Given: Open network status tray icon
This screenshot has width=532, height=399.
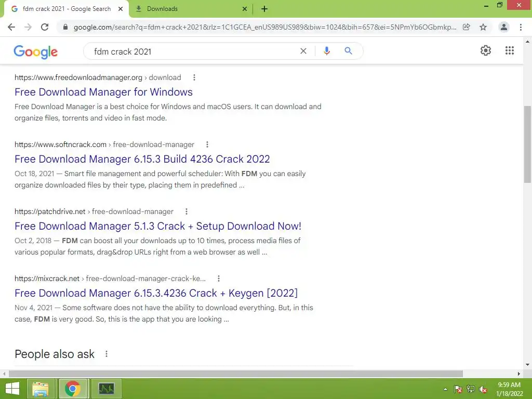Looking at the screenshot, I should pyautogui.click(x=471, y=389).
